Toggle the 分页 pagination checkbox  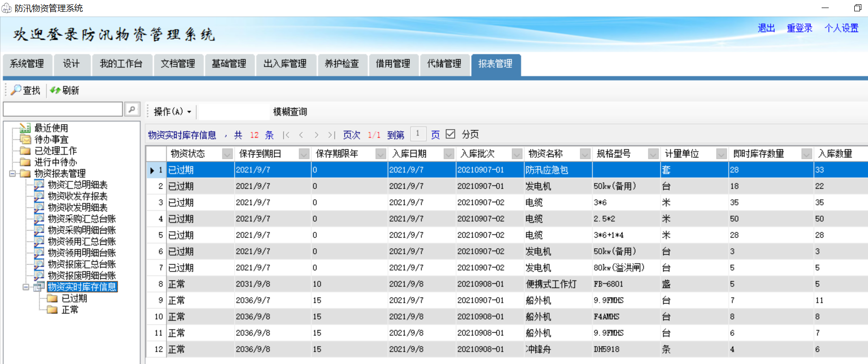pos(451,134)
